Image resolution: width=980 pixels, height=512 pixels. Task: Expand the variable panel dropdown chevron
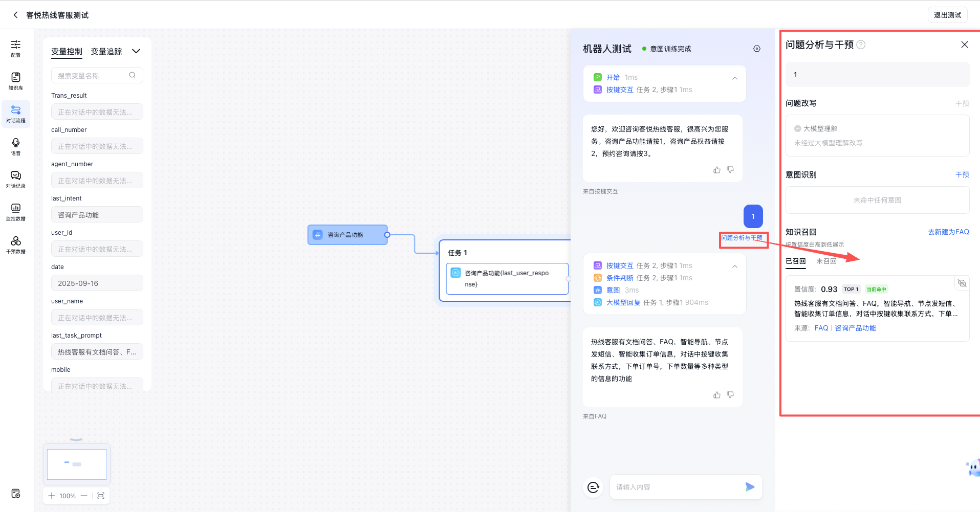coord(136,51)
